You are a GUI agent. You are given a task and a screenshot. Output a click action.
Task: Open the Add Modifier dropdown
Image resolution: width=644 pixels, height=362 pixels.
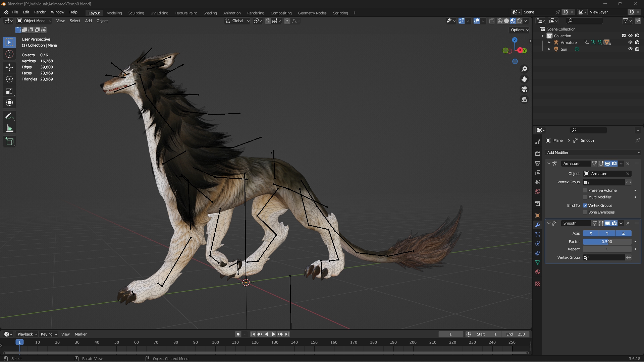pos(593,153)
